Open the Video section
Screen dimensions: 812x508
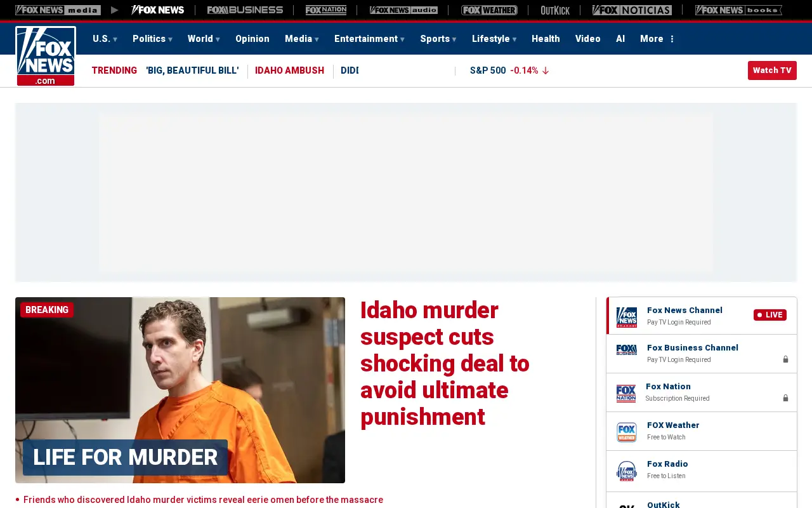click(588, 39)
